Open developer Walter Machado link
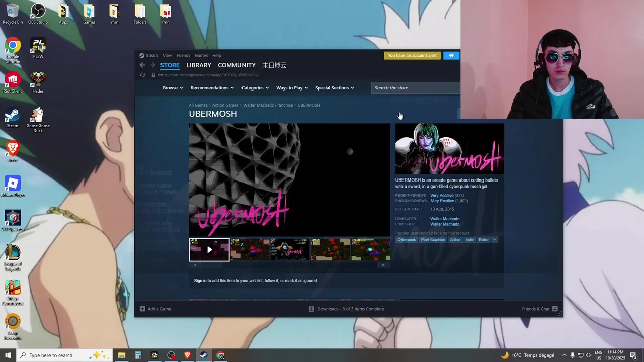This screenshot has width=644, height=362. pyautogui.click(x=445, y=219)
